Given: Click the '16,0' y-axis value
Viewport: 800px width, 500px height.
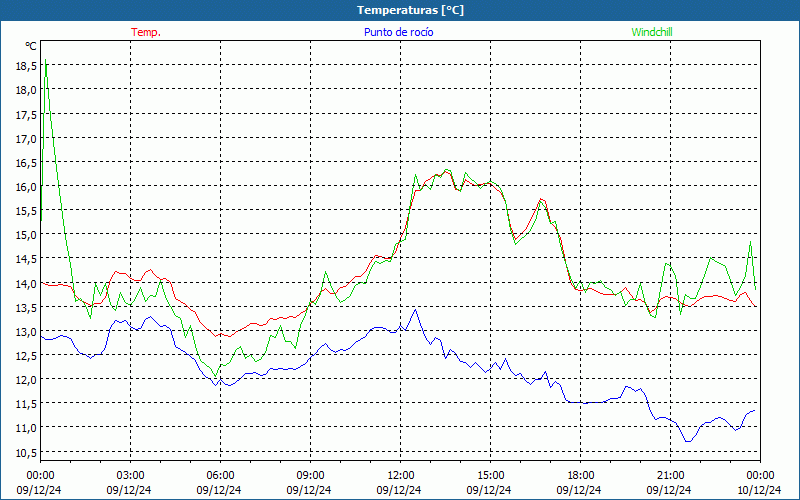Looking at the screenshot, I should tap(26, 187).
